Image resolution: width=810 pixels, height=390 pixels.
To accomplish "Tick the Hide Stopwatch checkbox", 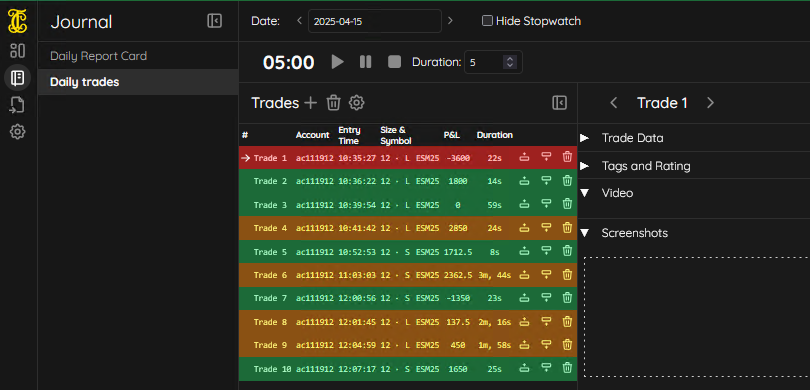I will (487, 21).
